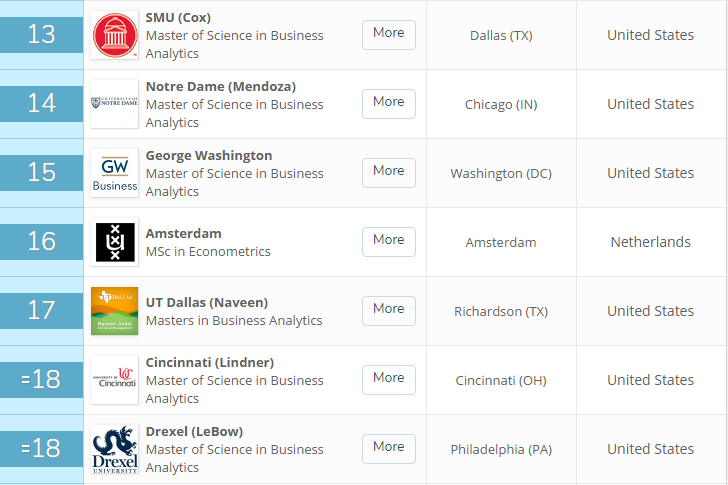Screen dimensions: 728x485
Task: Click the Notre Dame logo
Action: click(114, 104)
